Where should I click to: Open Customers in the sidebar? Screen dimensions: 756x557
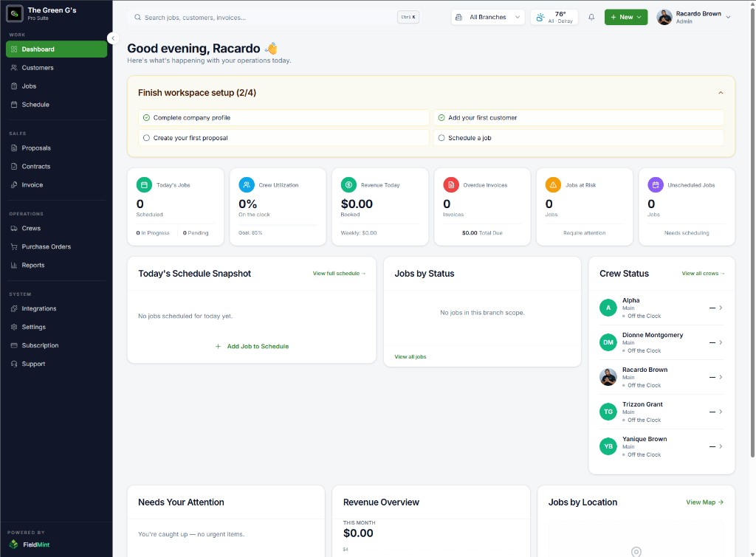coord(56,67)
